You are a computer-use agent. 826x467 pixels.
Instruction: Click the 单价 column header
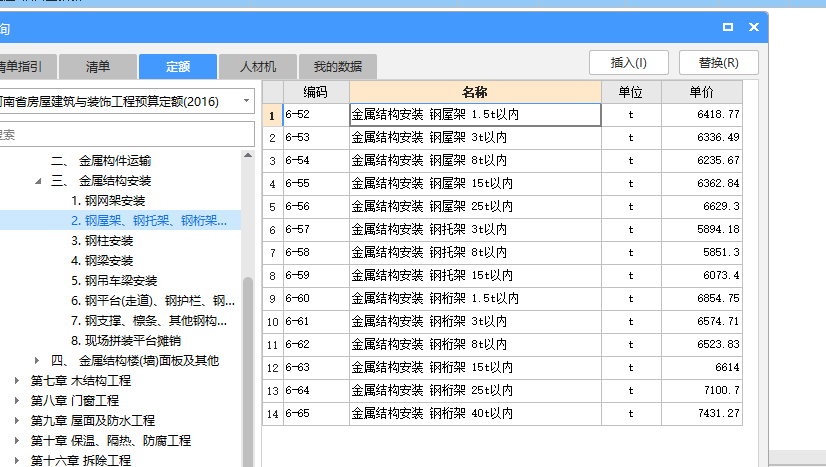tap(702, 92)
